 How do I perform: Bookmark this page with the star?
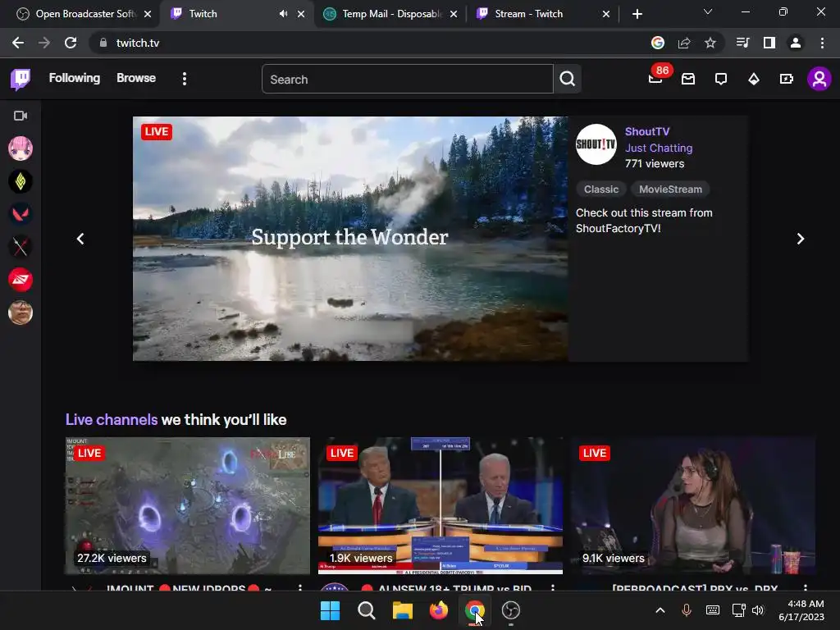click(710, 43)
